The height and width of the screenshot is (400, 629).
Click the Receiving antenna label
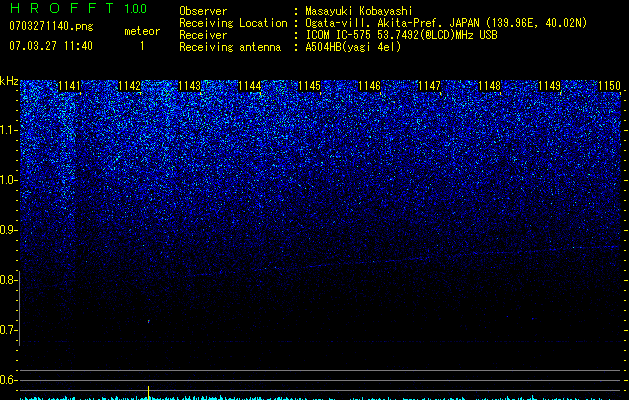(230, 47)
